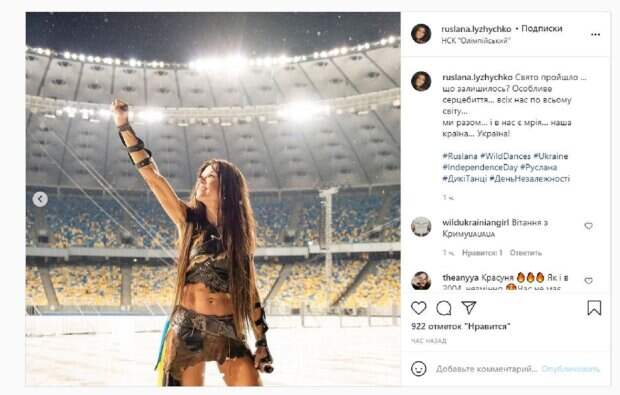Screen dimensions: 620x395
Task: View wildukrainiangirl's profile from comment
Action: (476, 223)
